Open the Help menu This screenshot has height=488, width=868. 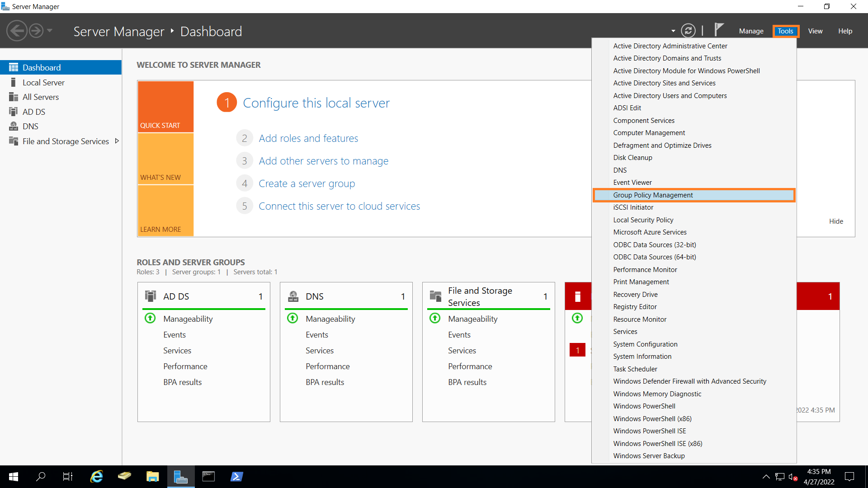tap(845, 31)
